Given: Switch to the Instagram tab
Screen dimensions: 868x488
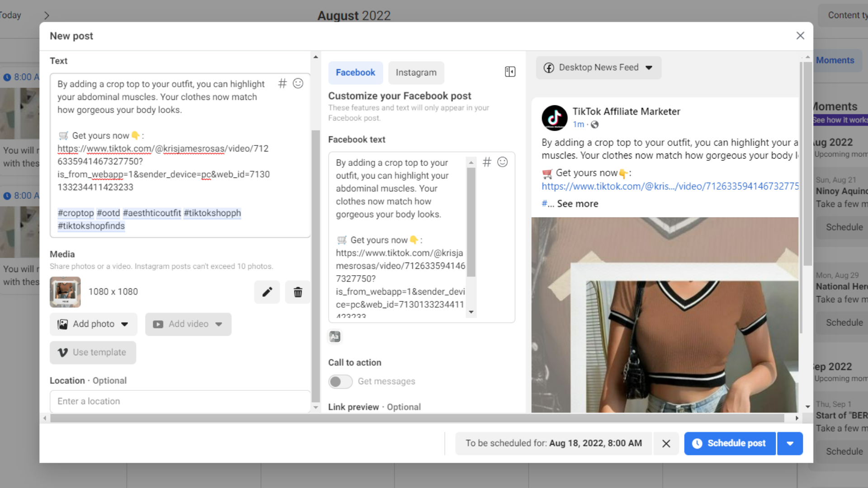Looking at the screenshot, I should 416,73.
